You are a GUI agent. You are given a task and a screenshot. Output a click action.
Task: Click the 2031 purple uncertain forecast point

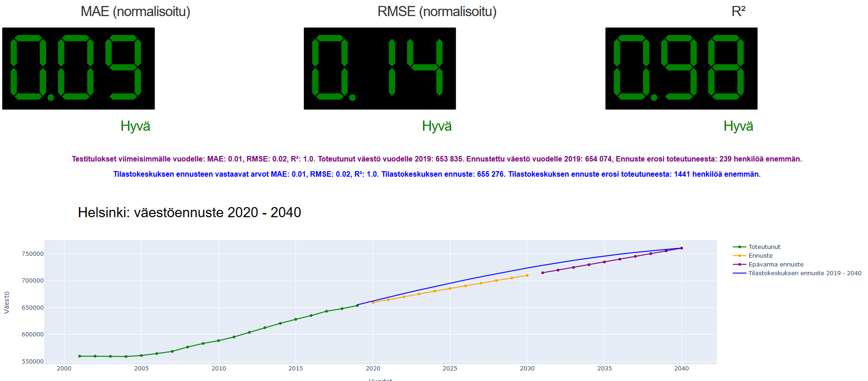[x=542, y=273]
